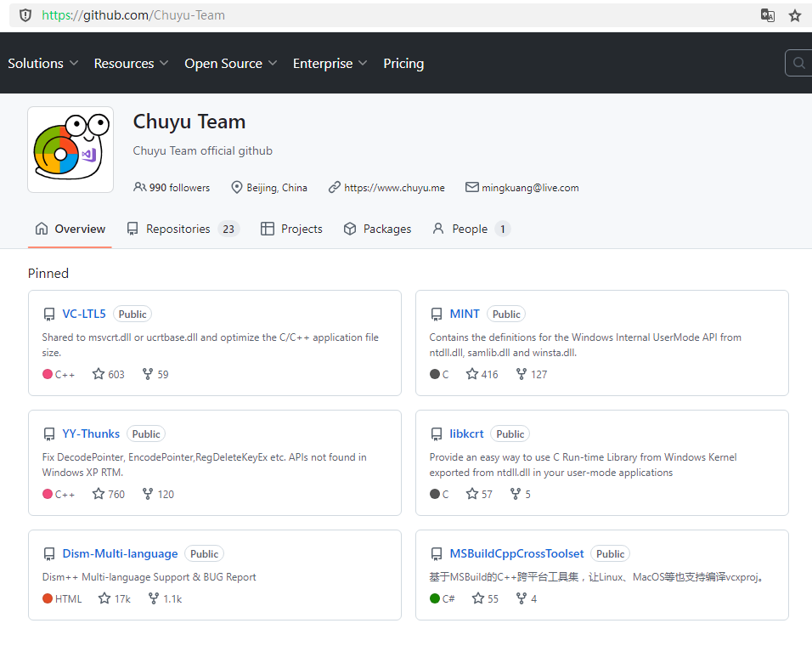Open the Packages tab
This screenshot has width=812, height=646.
(377, 229)
